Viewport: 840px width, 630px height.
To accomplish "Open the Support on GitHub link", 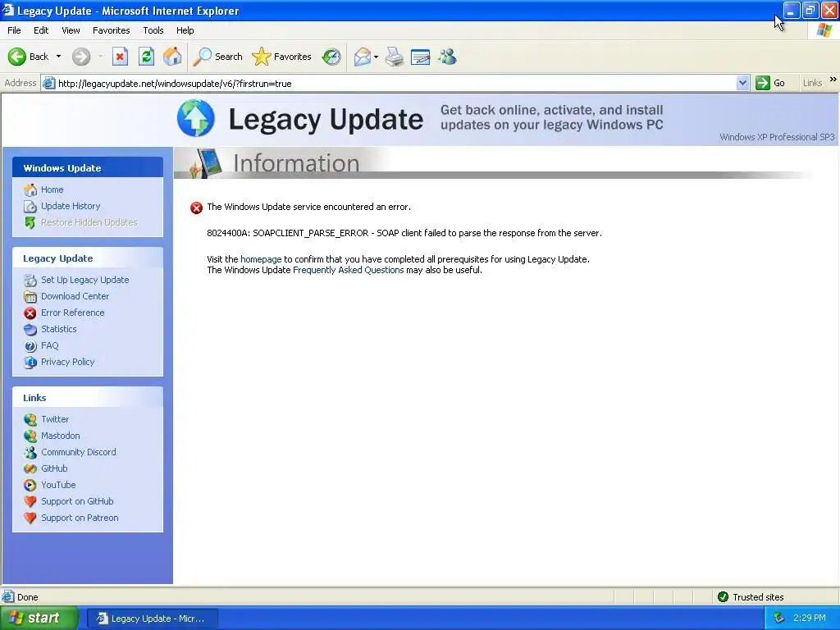I will point(77,501).
